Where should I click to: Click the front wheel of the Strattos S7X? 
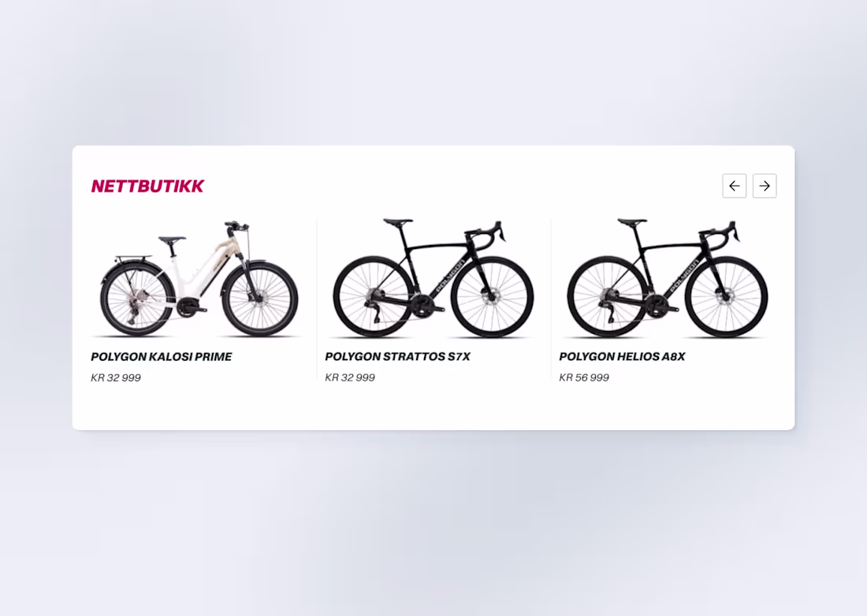(x=492, y=297)
